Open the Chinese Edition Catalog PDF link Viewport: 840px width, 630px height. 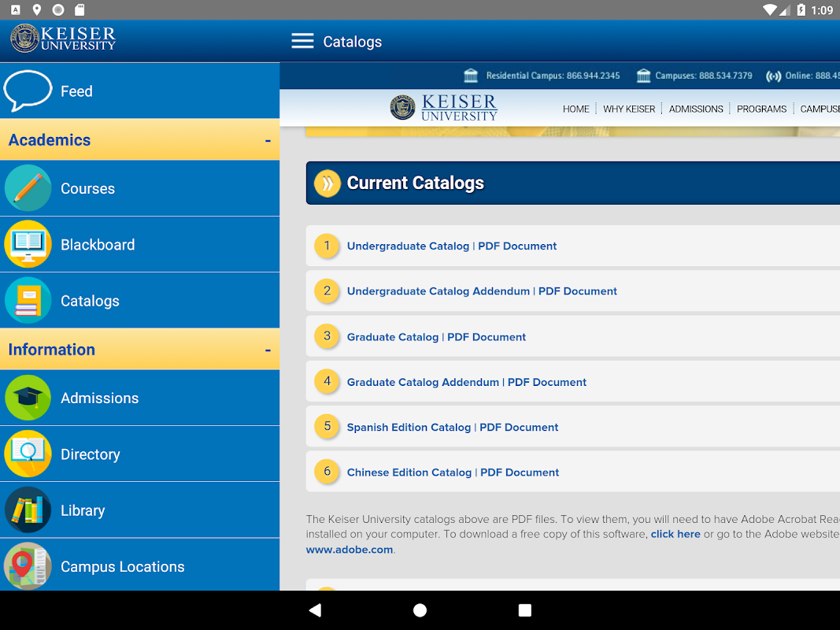tap(453, 472)
